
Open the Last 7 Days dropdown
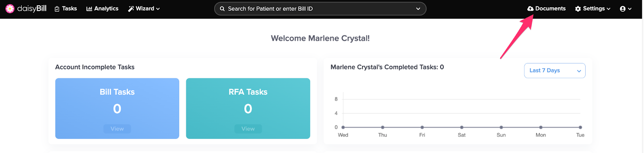(555, 71)
